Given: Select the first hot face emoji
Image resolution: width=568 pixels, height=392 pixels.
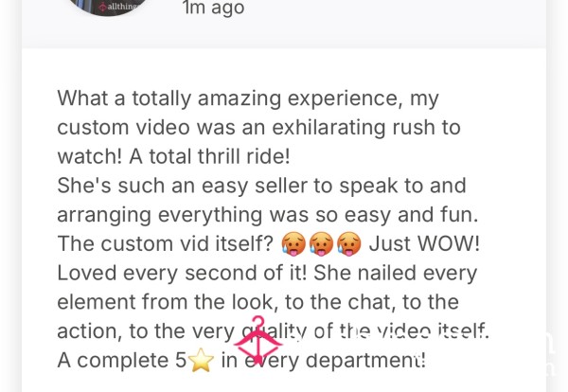Looking at the screenshot, I should (x=293, y=244).
